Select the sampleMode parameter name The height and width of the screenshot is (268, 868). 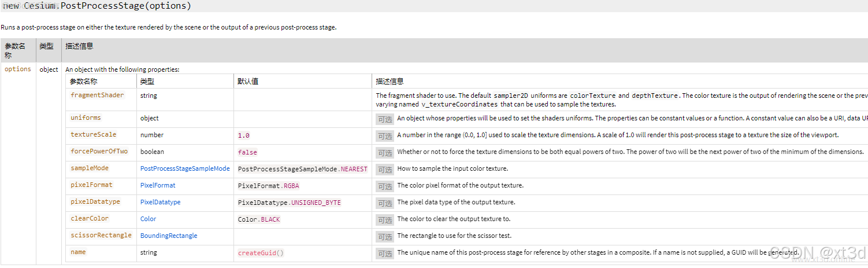pyautogui.click(x=90, y=168)
